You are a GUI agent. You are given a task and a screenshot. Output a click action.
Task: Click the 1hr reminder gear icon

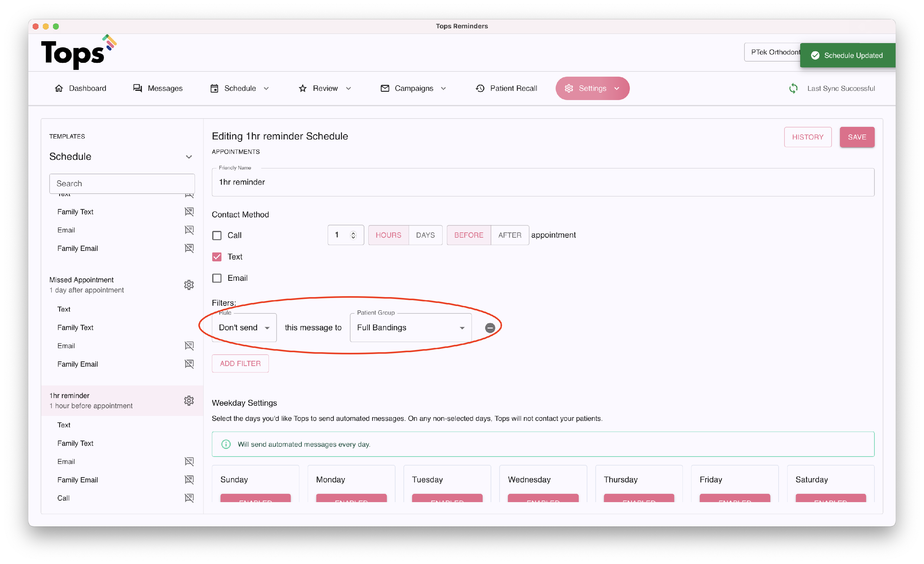pyautogui.click(x=188, y=401)
